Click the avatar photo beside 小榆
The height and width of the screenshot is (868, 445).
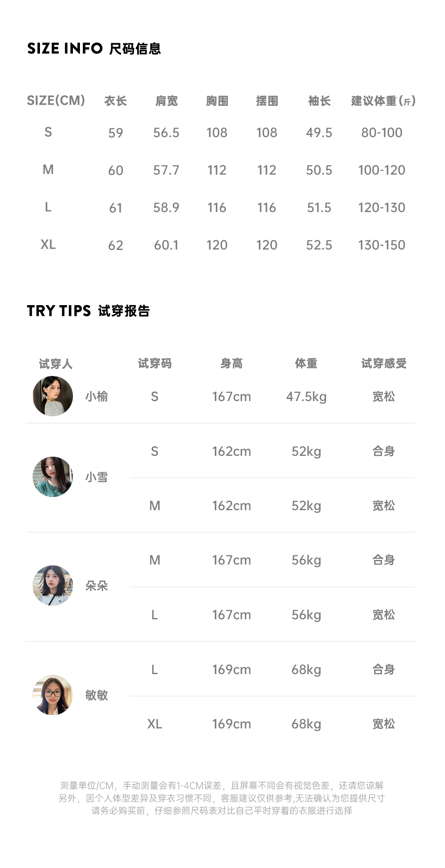pos(53,396)
